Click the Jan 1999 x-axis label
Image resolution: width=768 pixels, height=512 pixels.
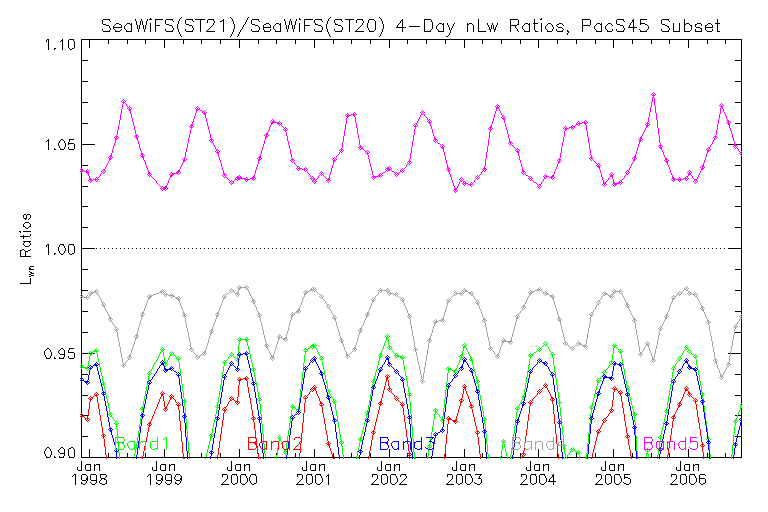point(164,473)
